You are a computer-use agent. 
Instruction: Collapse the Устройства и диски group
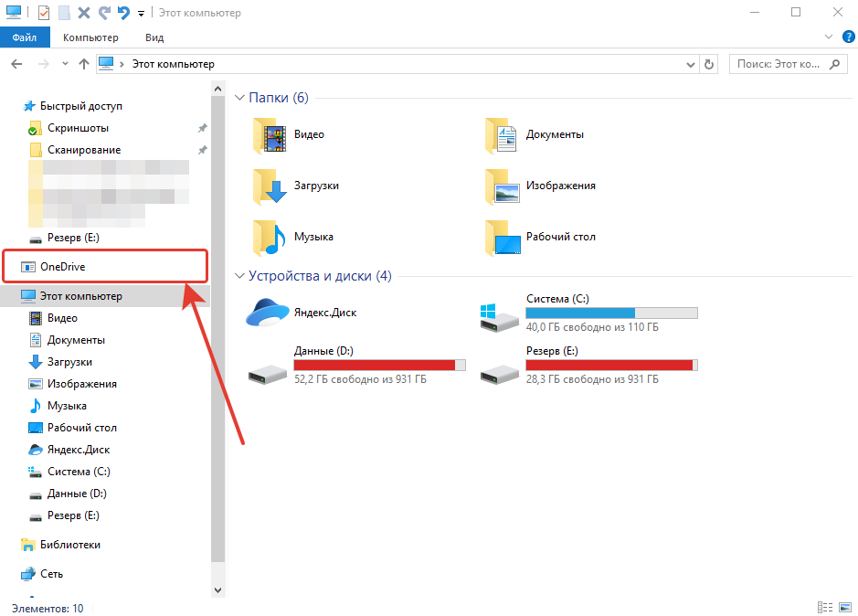click(240, 275)
